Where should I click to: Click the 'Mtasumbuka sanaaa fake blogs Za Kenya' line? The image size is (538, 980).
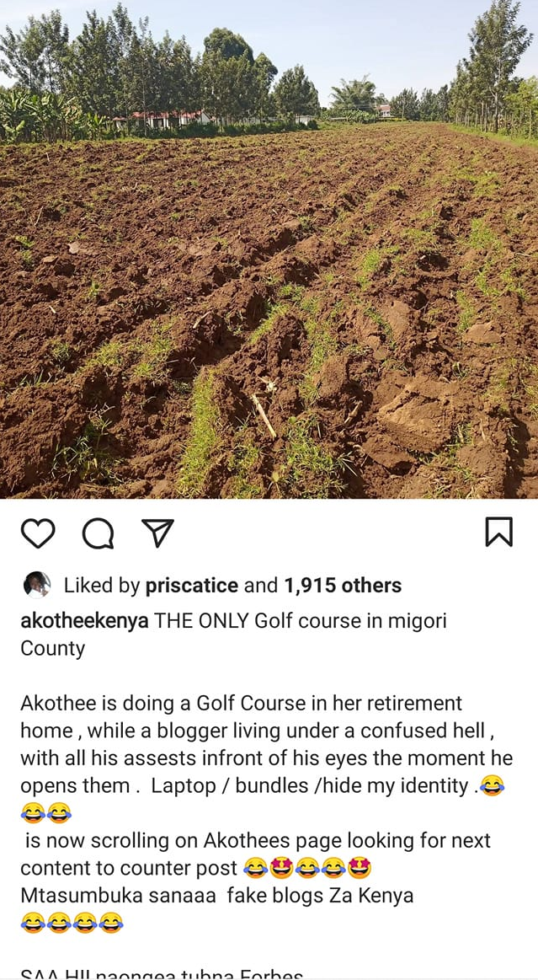217,896
